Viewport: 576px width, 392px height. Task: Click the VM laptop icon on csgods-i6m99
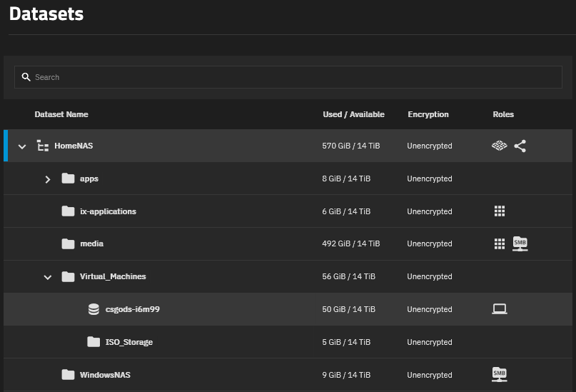(x=500, y=309)
